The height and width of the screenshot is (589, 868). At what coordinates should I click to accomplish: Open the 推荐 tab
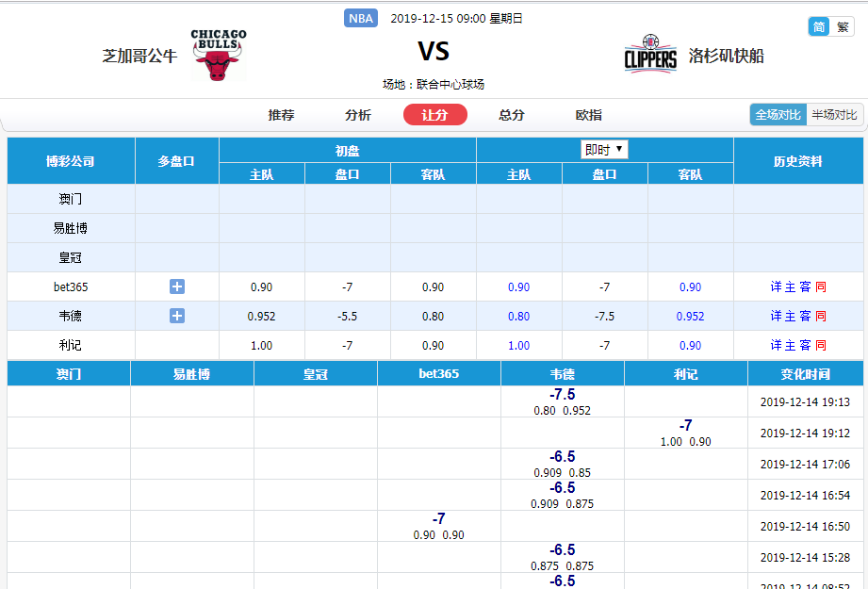(x=281, y=115)
